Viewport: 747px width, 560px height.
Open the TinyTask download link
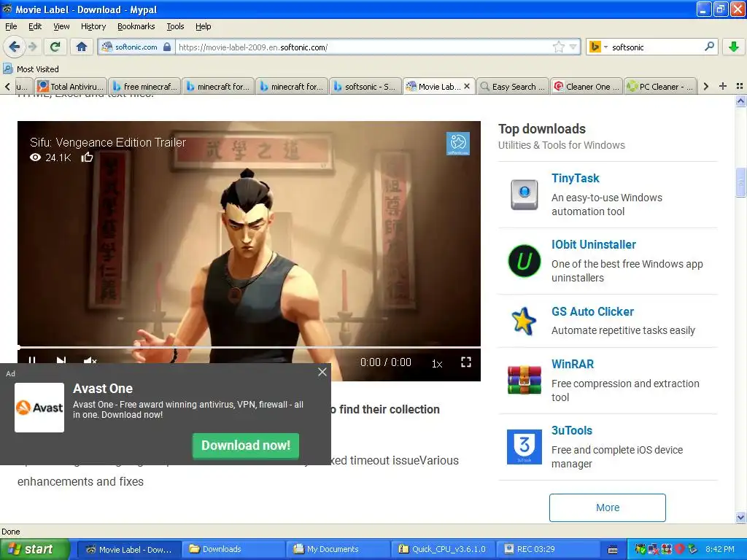click(x=575, y=178)
